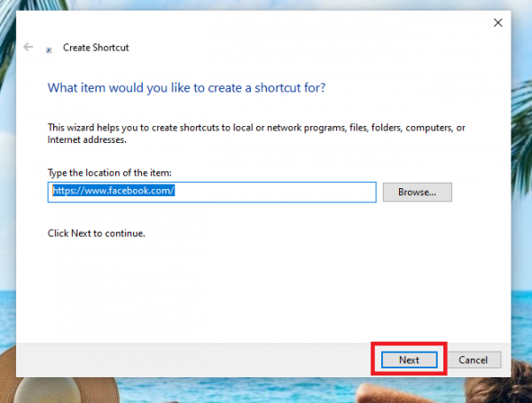Click the text "Type the location of the item:"
This screenshot has height=403, width=532.
(110, 172)
